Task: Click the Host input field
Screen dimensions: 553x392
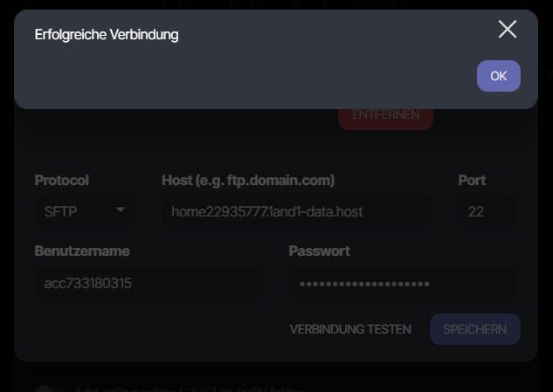Action: coord(294,211)
